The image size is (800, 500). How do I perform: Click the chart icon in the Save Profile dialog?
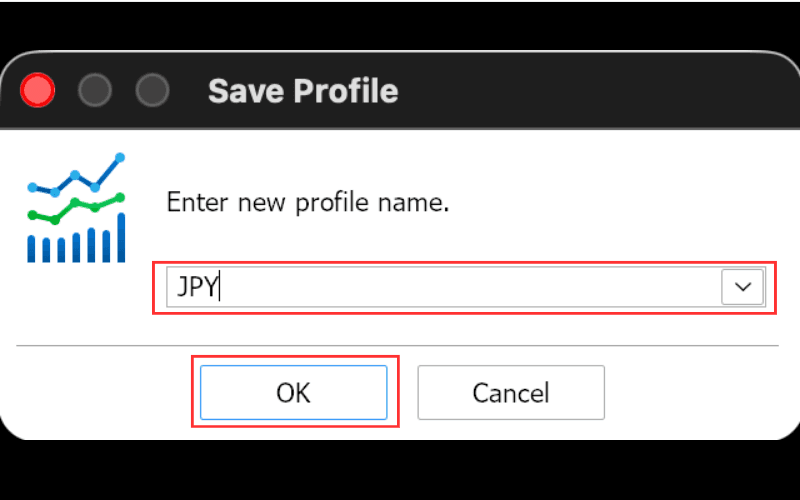[76, 208]
